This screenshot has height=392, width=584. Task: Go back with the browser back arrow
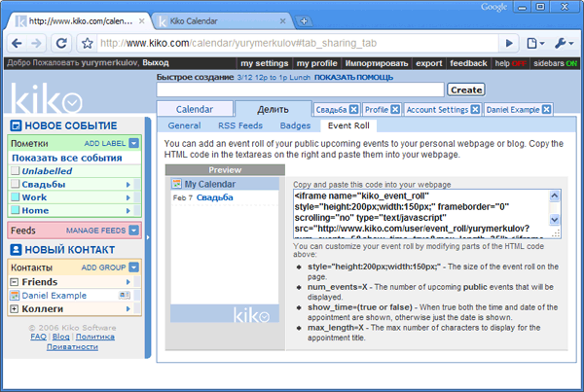coord(17,44)
